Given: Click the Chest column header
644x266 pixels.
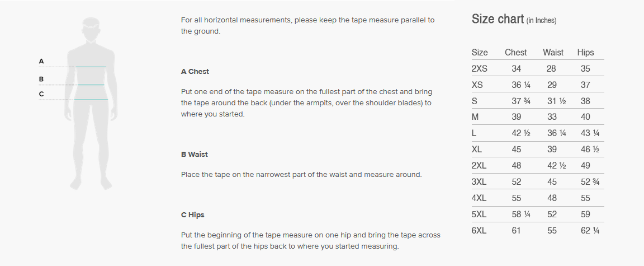Looking at the screenshot, I should [515, 53].
